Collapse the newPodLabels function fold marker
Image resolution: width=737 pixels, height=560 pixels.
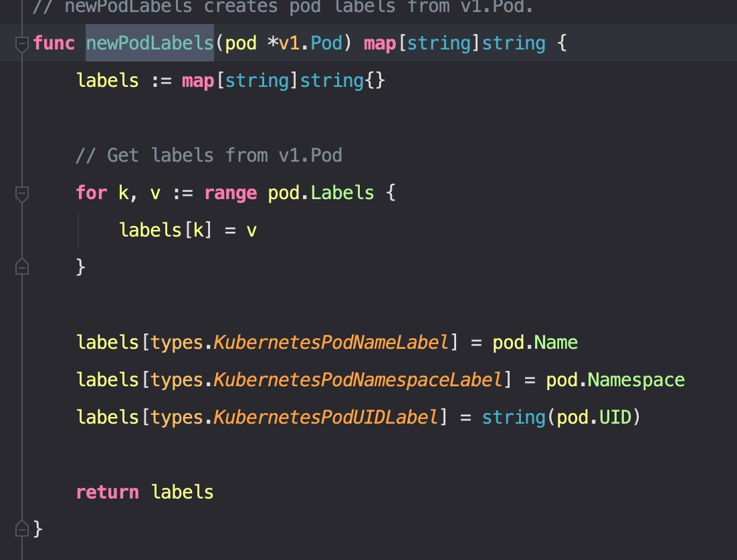tap(21, 43)
